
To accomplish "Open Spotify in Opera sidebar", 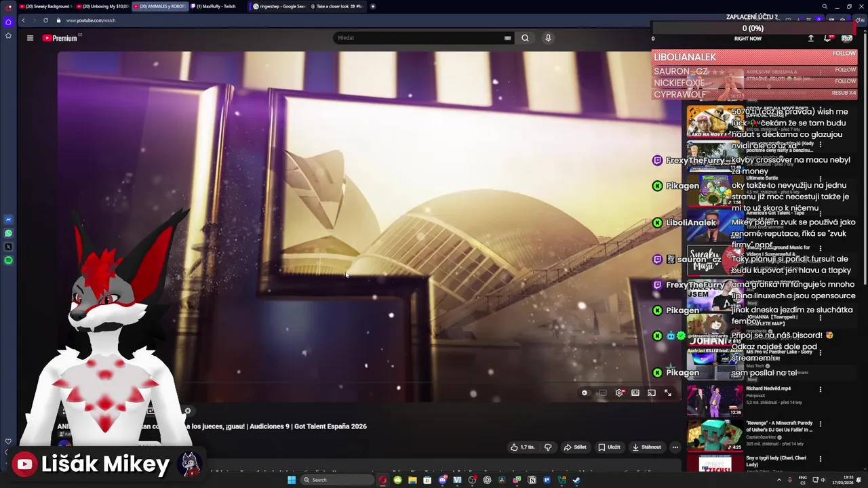I will pos(8,260).
